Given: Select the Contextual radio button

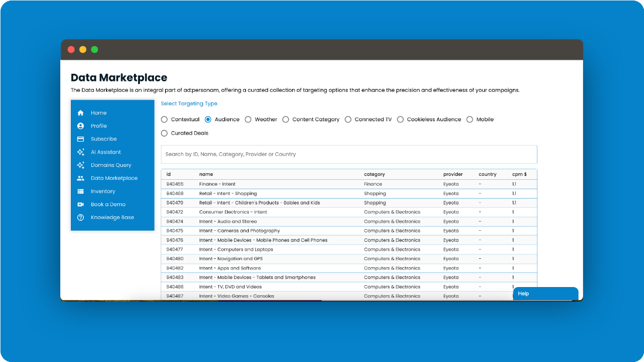Looking at the screenshot, I should point(165,119).
